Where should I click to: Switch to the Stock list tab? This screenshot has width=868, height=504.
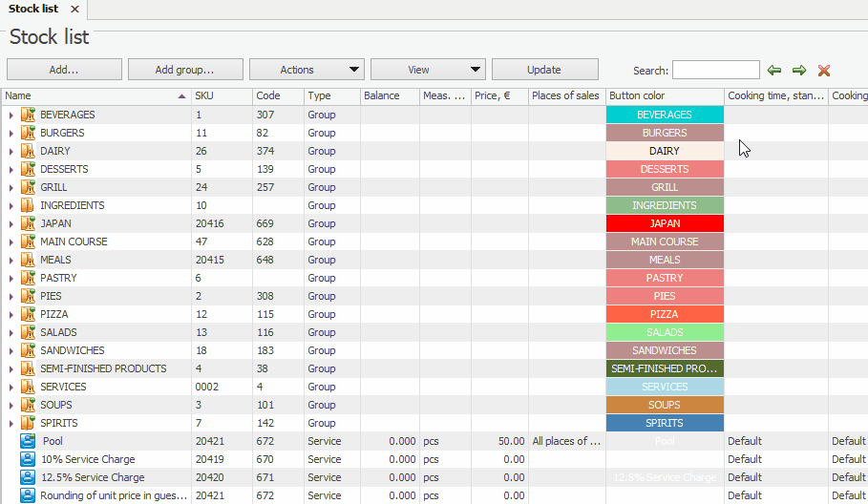tap(33, 9)
